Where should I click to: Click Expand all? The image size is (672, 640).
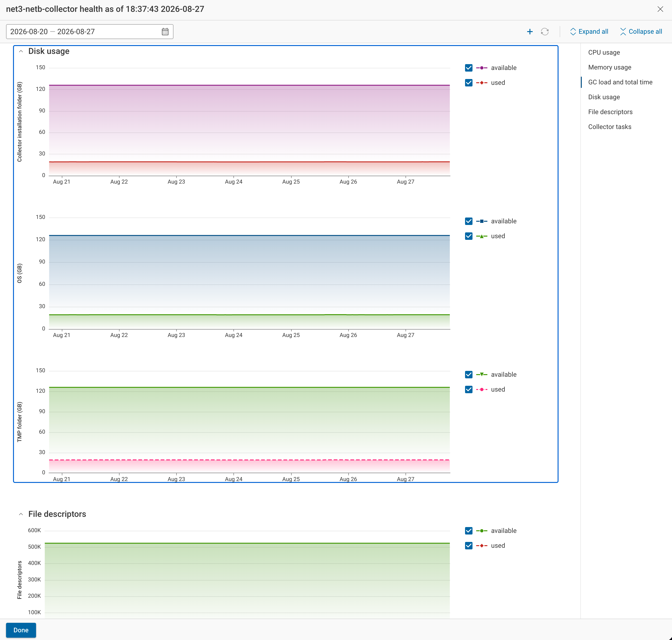point(589,32)
